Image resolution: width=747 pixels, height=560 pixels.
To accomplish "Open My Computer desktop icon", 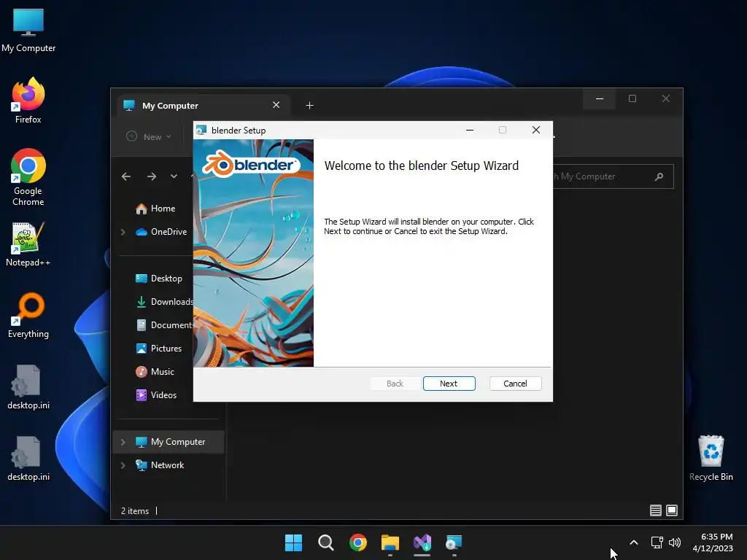I will 28,31.
